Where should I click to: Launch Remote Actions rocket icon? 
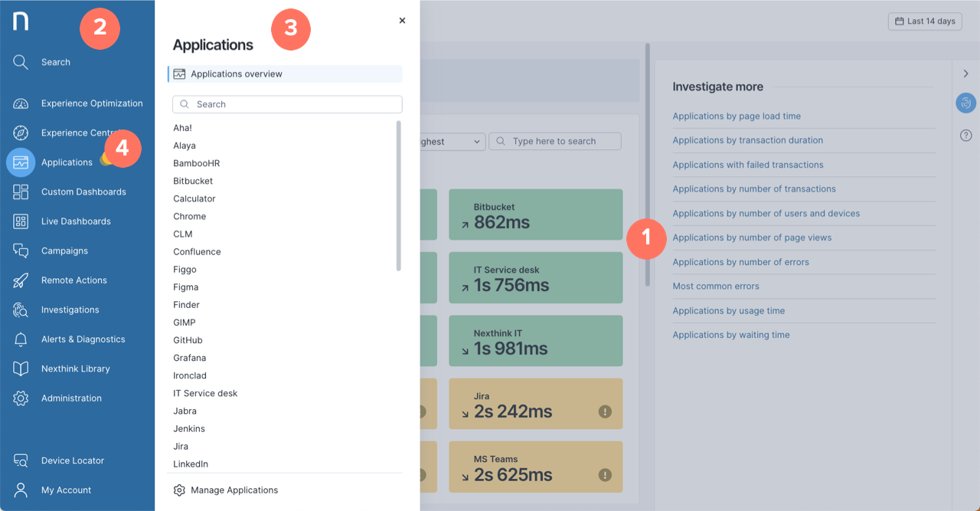coord(21,280)
